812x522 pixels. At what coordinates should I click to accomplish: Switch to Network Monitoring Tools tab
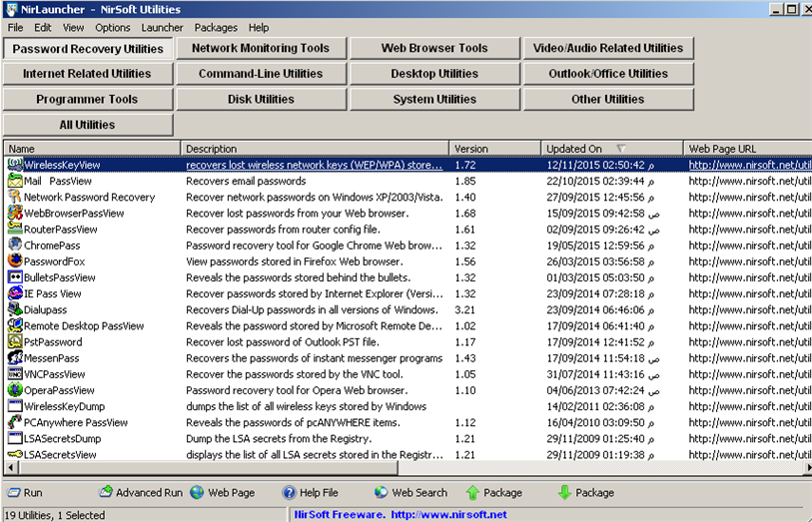260,48
